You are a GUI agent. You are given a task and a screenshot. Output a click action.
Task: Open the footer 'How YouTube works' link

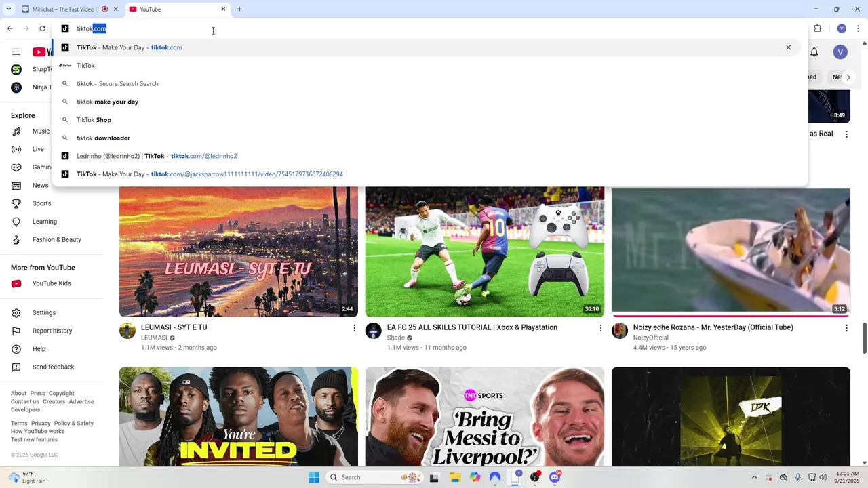tap(37, 432)
